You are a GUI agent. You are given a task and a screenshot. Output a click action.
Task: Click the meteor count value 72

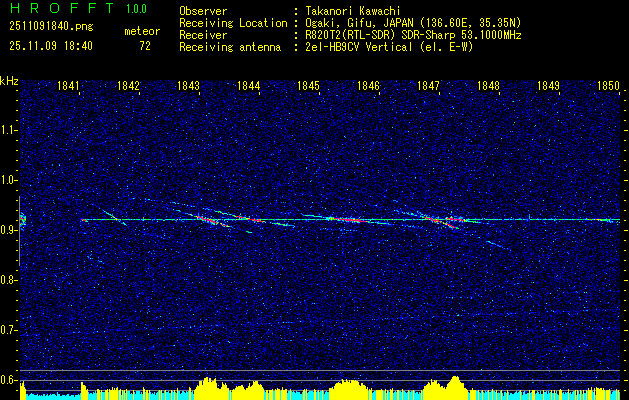pyautogui.click(x=145, y=46)
